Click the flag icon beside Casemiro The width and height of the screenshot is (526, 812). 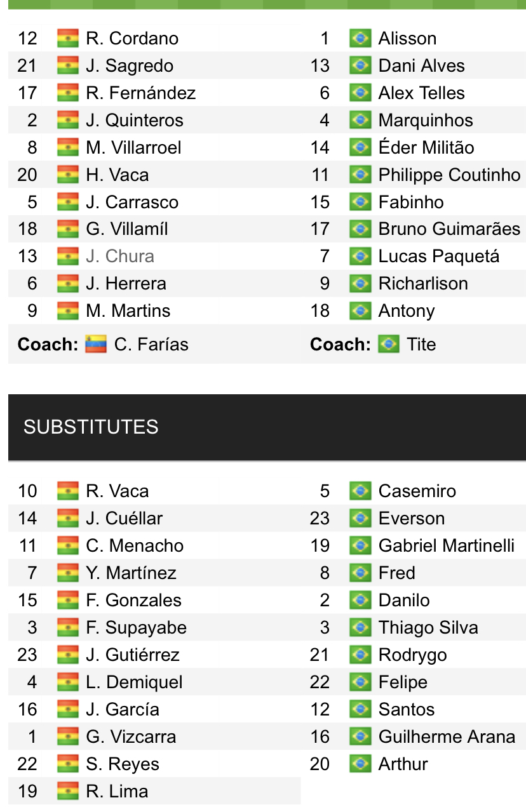coord(360,491)
